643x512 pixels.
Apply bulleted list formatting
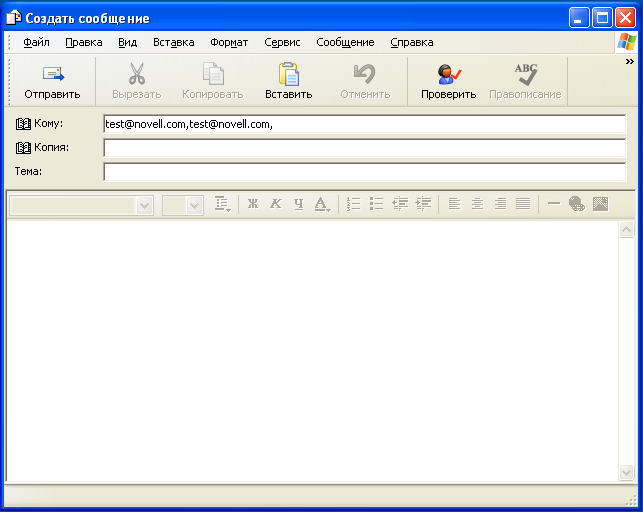[376, 204]
